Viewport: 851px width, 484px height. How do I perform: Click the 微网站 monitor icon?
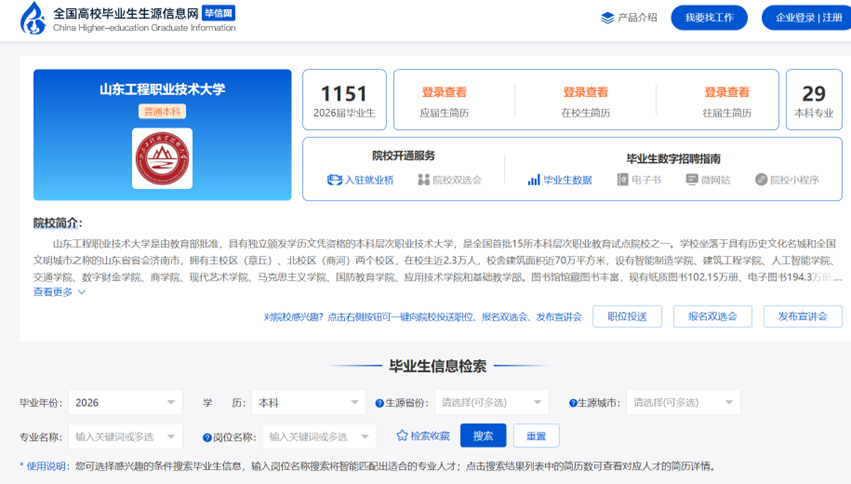(x=691, y=180)
